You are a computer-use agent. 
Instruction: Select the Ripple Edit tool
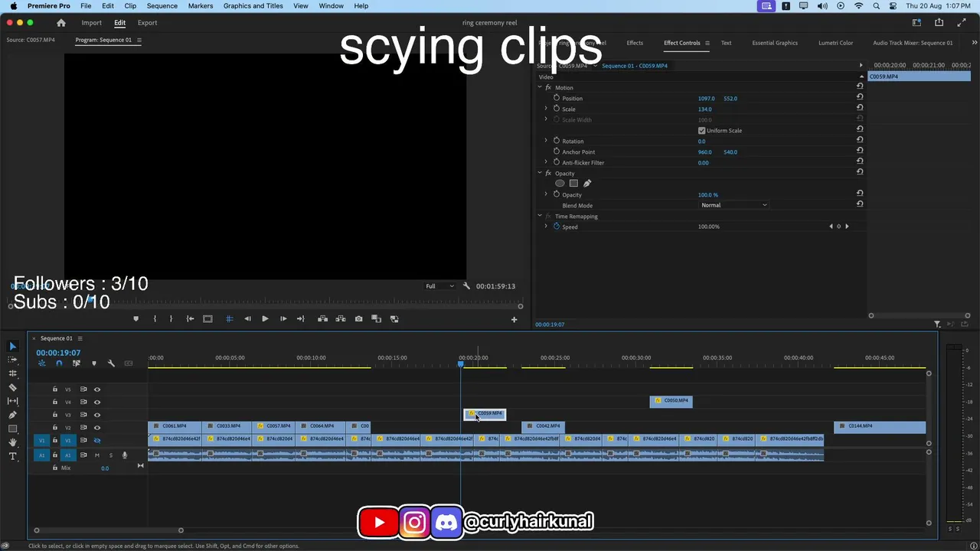tap(12, 373)
